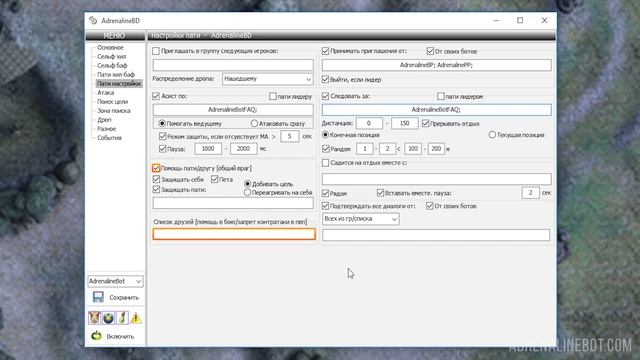
Task: Click the floppy disk save icon
Action: point(98,297)
